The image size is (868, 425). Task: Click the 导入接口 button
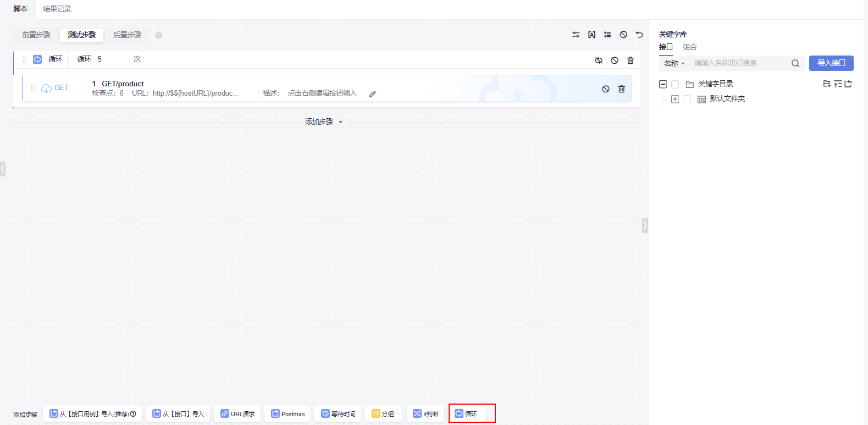[x=831, y=63]
